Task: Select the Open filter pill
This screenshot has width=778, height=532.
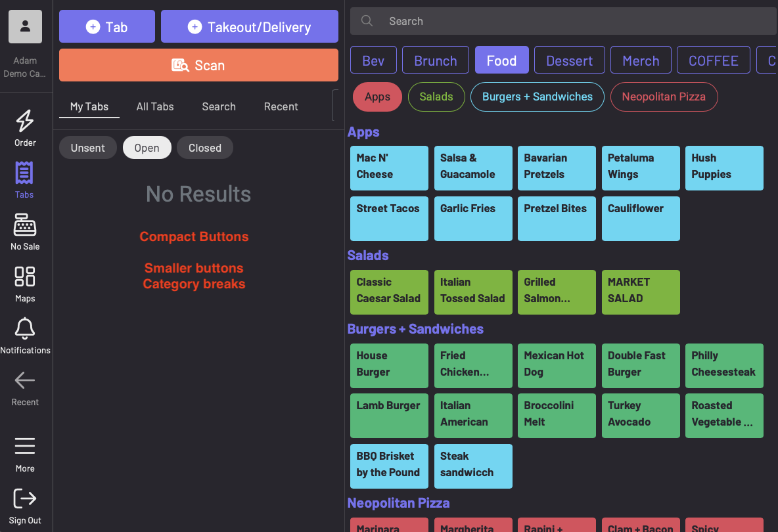Action: pos(147,148)
